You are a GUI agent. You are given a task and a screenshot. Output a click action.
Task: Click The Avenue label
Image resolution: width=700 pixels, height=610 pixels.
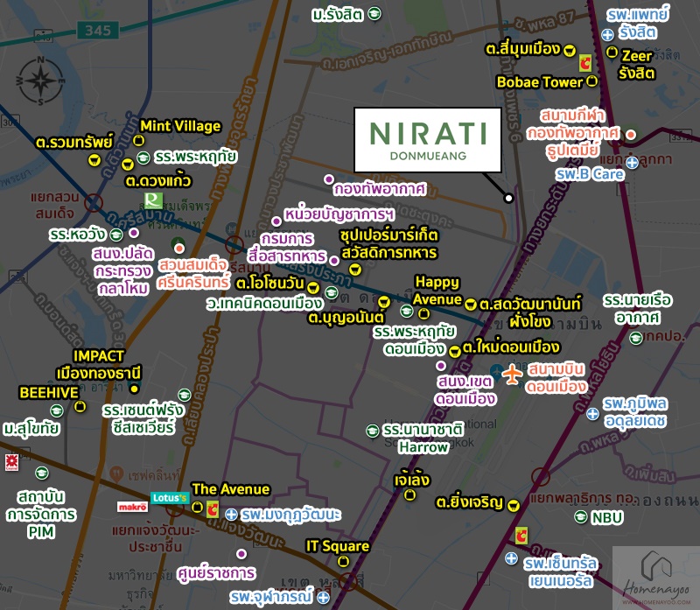231,489
